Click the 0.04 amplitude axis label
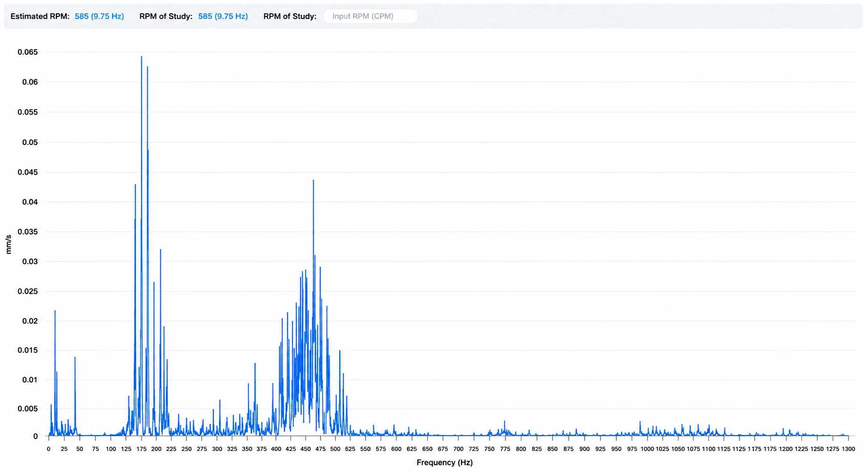Image resolution: width=868 pixels, height=475 pixels. tap(30, 202)
